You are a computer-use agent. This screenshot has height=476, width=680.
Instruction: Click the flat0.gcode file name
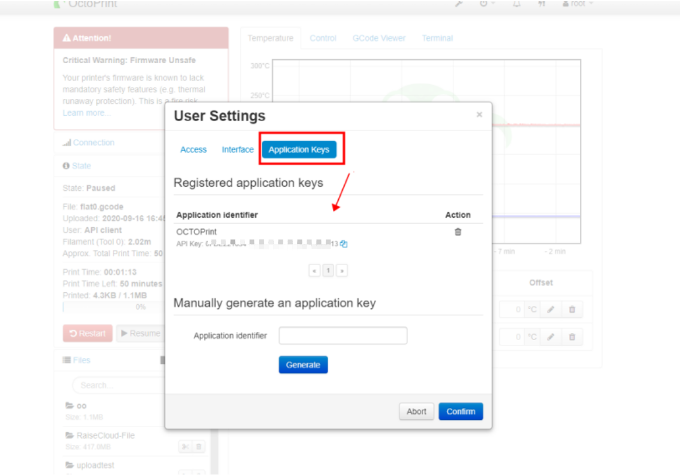pyautogui.click(x=101, y=207)
